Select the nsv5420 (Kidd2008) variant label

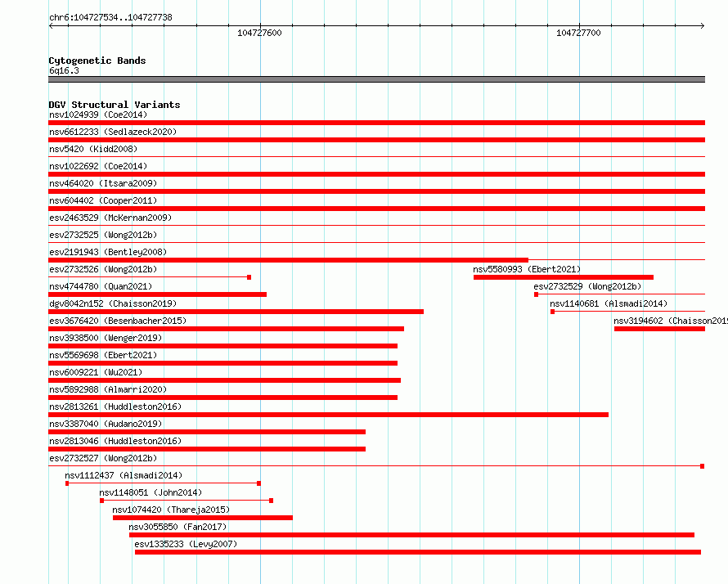click(x=93, y=149)
